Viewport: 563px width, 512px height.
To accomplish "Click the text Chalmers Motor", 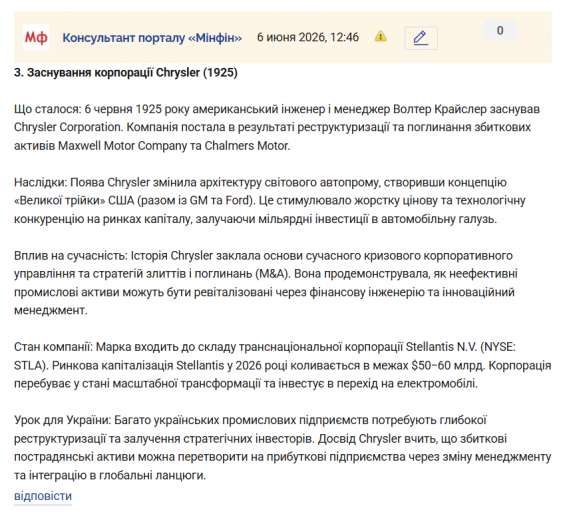I will tap(247, 146).
